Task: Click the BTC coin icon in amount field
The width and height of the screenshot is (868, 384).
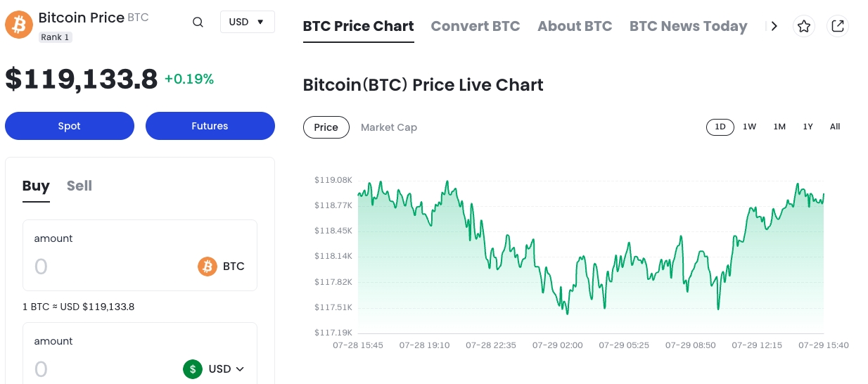Action: point(208,267)
